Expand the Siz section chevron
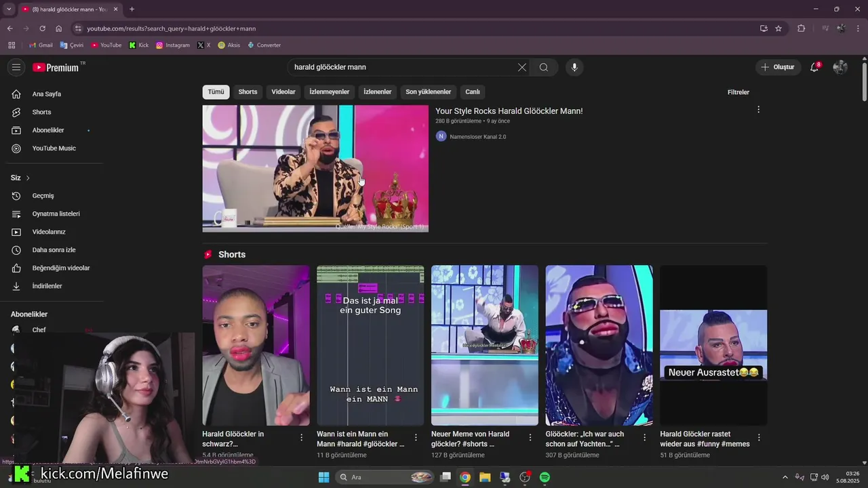 pos(28,178)
